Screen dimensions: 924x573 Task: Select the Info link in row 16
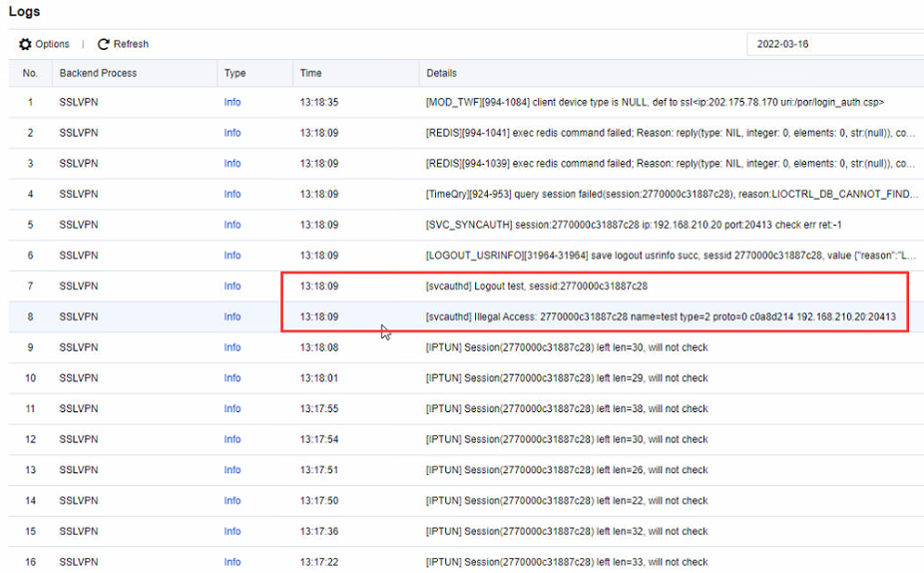coord(231,562)
